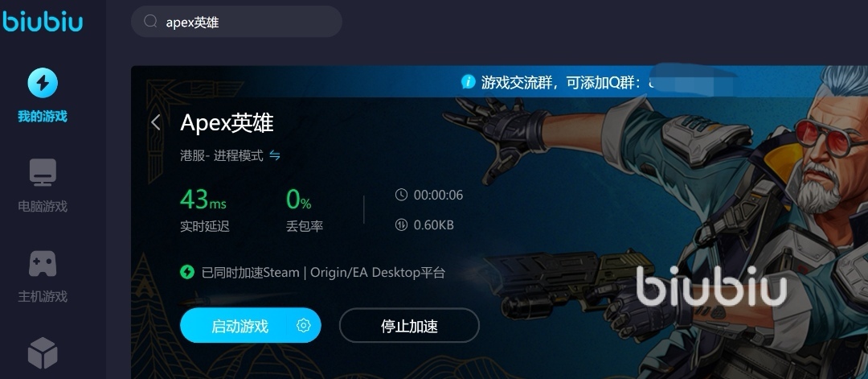Image resolution: width=868 pixels, height=379 pixels.
Task: Click the biubiu logo at top left
Action: pos(43,22)
